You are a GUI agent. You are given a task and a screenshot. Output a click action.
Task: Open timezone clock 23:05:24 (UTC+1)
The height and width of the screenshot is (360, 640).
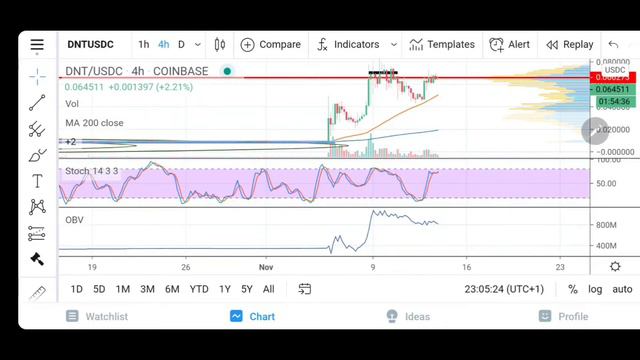tap(504, 289)
